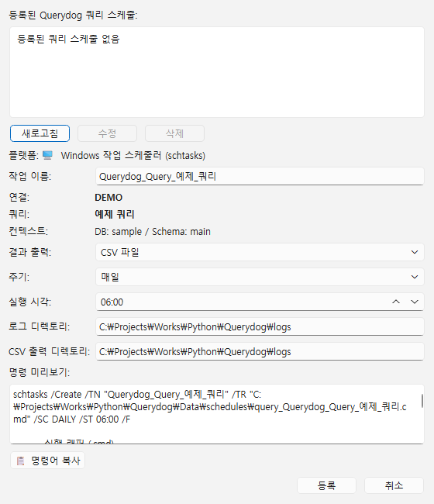Click the CSV 출력 디렉토리 path field

(260, 352)
